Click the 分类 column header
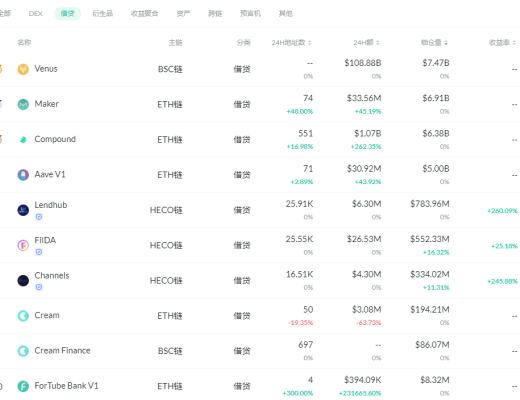 pos(243,43)
